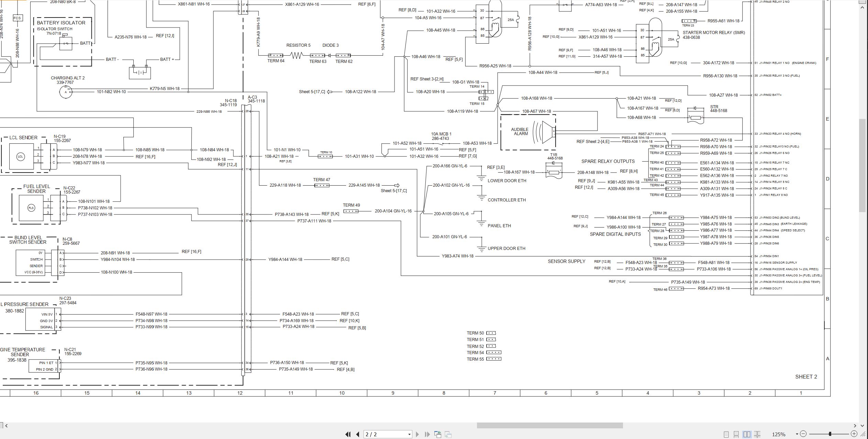This screenshot has width=868, height=439.
Task: Click the RESISTOR 5 label
Action: point(298,45)
